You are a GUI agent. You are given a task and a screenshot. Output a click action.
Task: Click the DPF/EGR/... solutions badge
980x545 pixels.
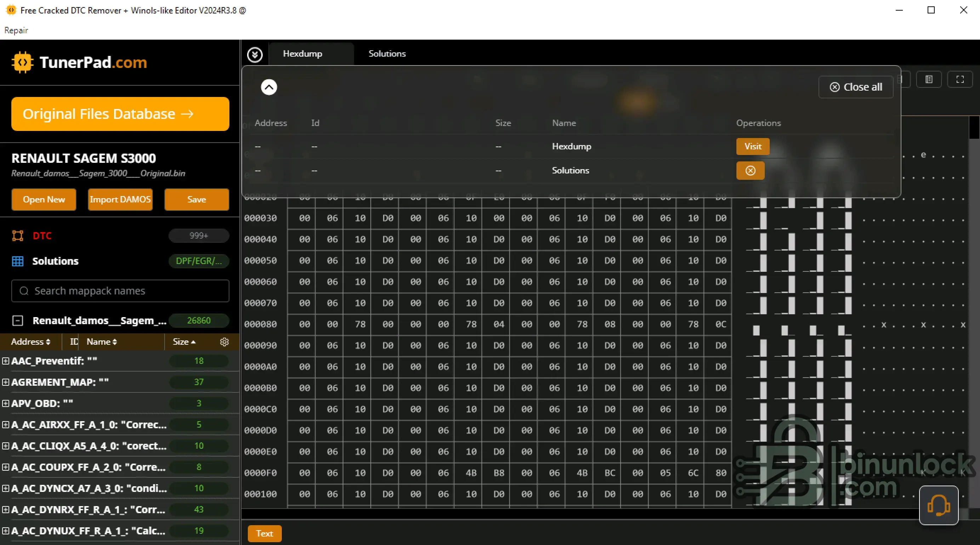tap(199, 261)
